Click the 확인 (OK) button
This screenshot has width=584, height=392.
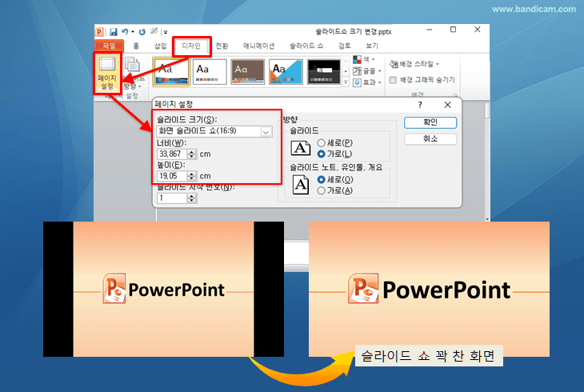(430, 122)
